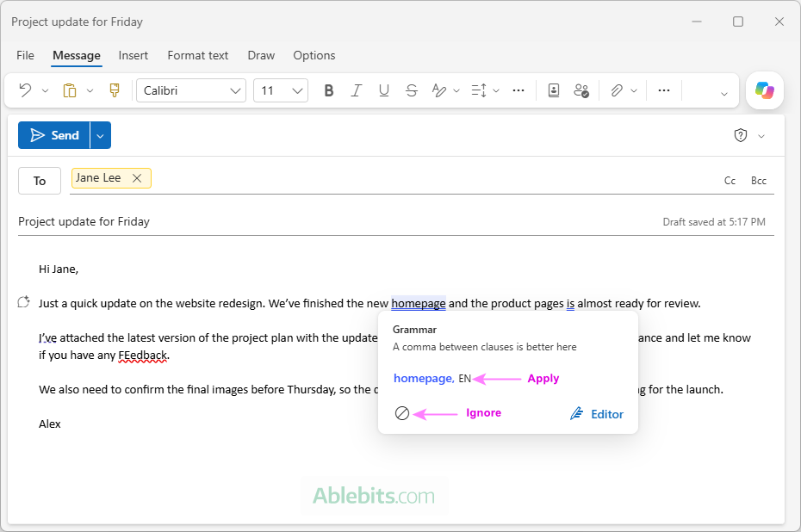Click the line spacing icon
801x532 pixels.
[x=479, y=90]
